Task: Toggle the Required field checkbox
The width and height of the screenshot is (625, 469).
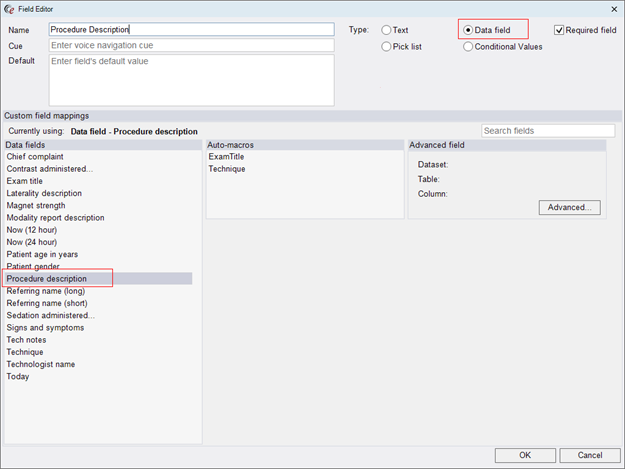Action: (x=559, y=30)
